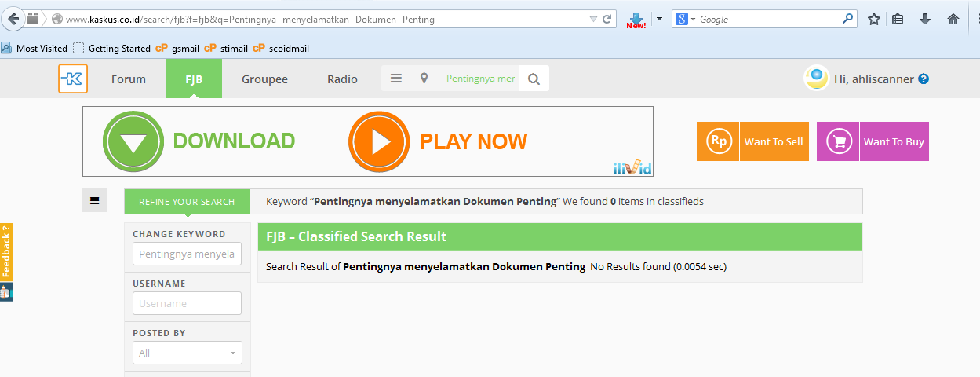Bookmark this page with star icon

(874, 19)
